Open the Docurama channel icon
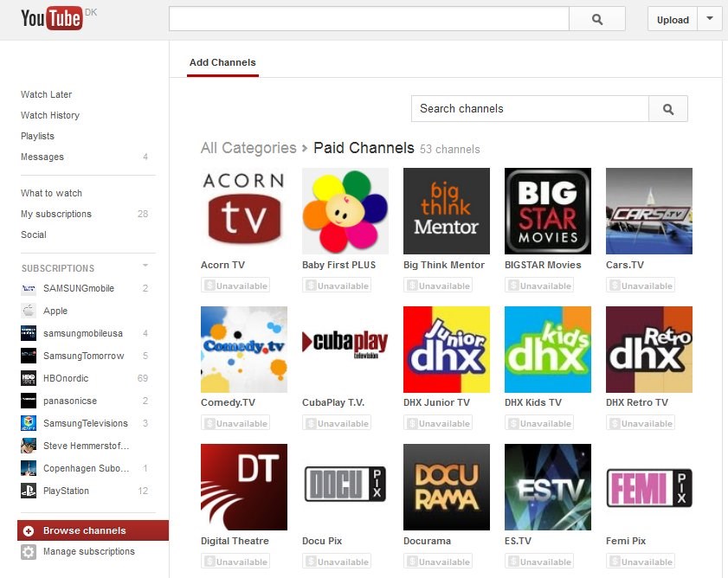The image size is (728, 578). coord(446,487)
